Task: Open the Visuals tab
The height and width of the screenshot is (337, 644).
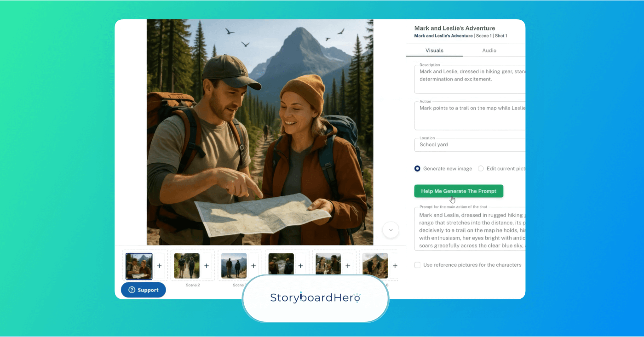Action: coord(434,50)
